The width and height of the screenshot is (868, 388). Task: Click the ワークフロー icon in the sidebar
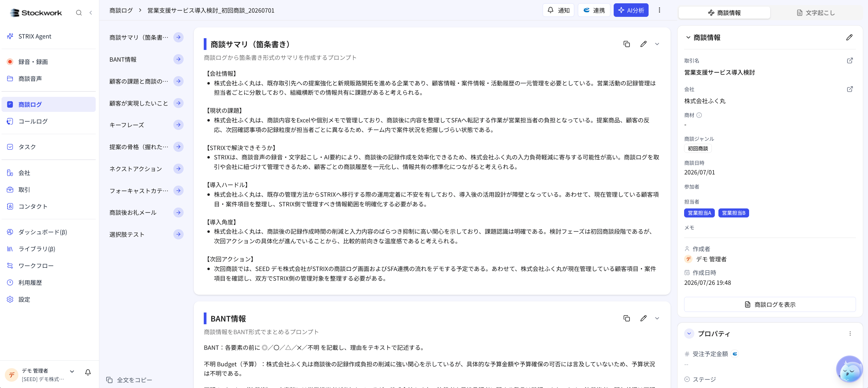point(10,266)
